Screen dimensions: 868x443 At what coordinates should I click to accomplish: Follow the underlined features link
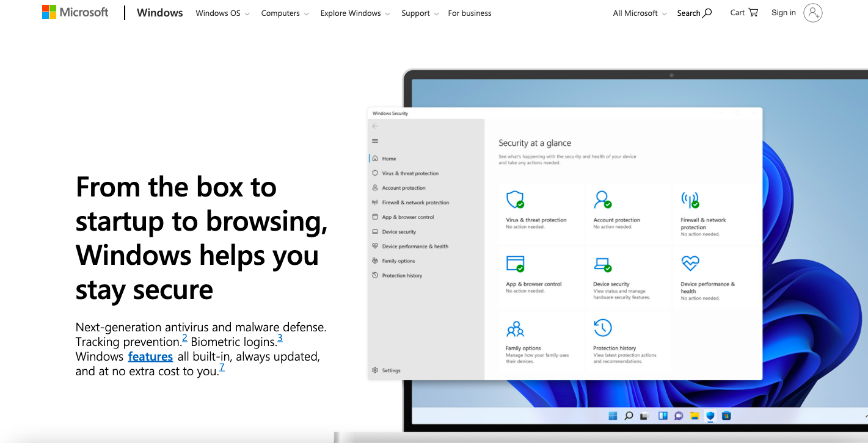pos(150,356)
